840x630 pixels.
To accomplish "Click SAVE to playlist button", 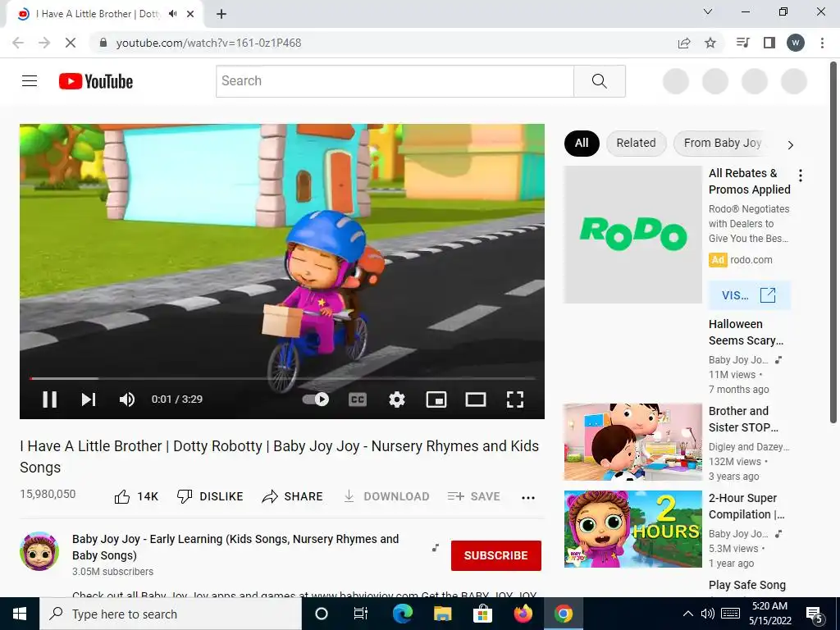I will (473, 496).
